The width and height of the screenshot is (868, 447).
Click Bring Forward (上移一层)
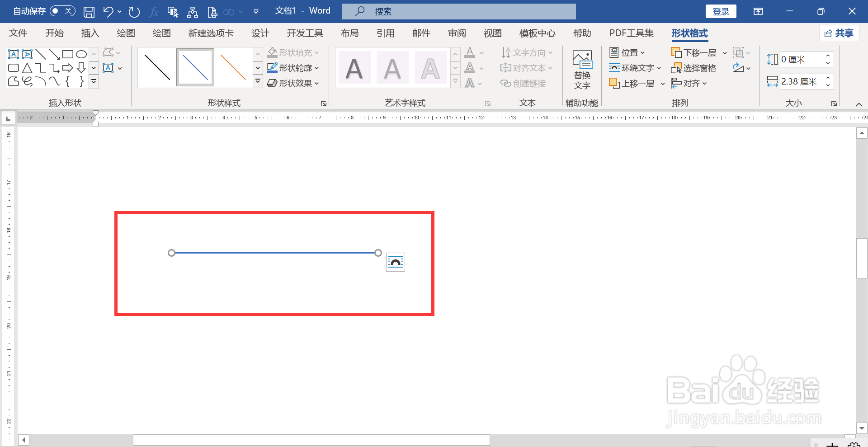pyautogui.click(x=632, y=83)
